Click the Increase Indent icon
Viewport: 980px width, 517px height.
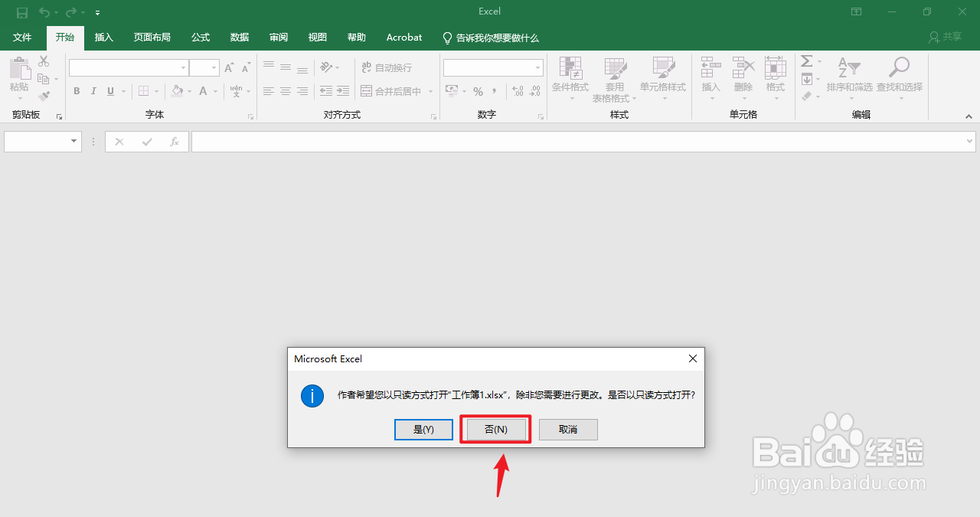point(344,91)
